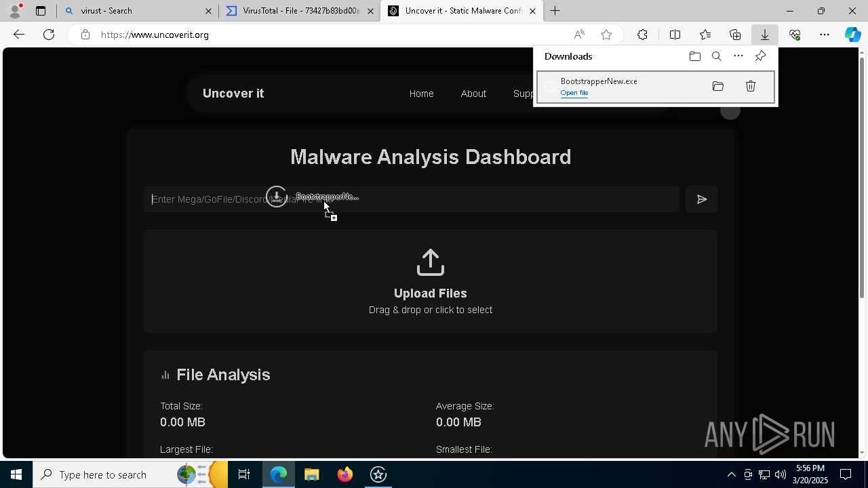Image resolution: width=868 pixels, height=488 pixels.
Task: Open Browser essentials icon
Action: [795, 35]
